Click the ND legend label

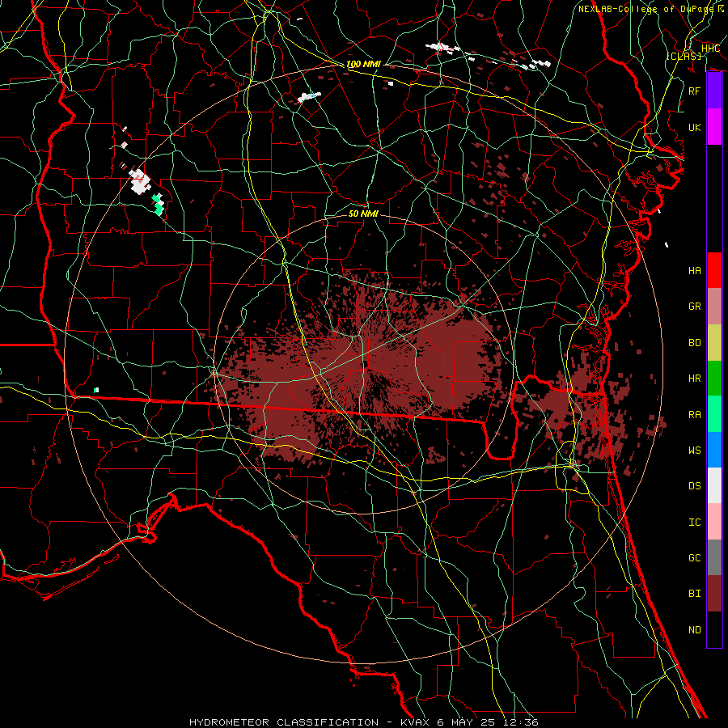(x=694, y=630)
